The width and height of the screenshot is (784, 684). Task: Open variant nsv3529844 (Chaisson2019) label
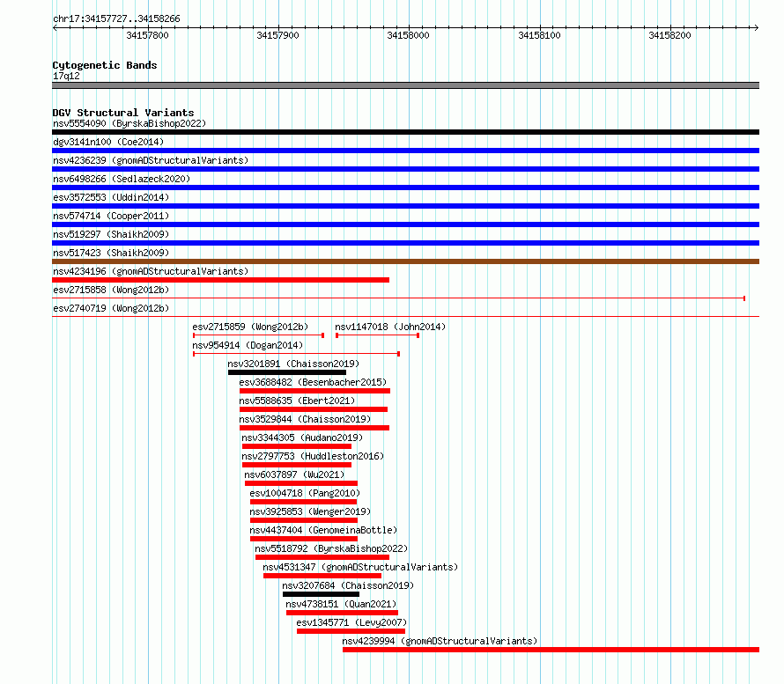point(305,419)
